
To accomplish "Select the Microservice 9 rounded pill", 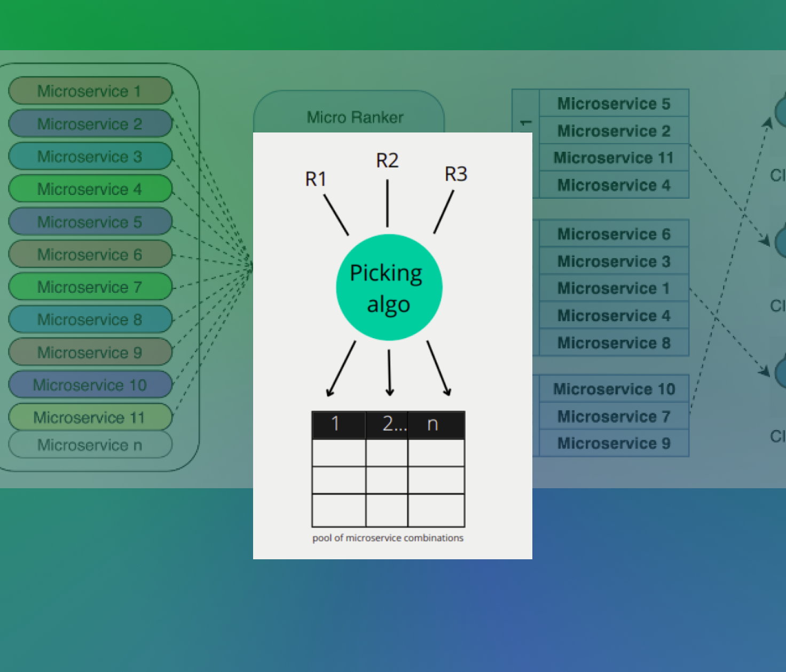I will (x=90, y=352).
